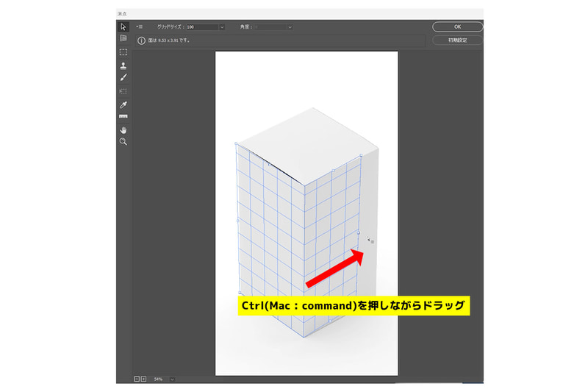The width and height of the screenshot is (588, 392).
Task: Click the right edge middle handle of the plane
Action: click(359, 233)
